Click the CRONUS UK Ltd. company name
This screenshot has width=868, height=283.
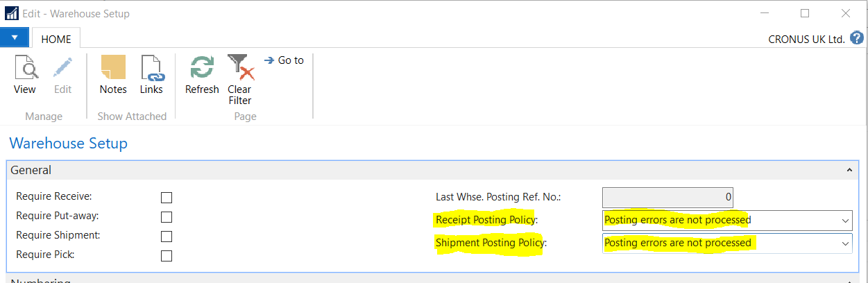806,40
